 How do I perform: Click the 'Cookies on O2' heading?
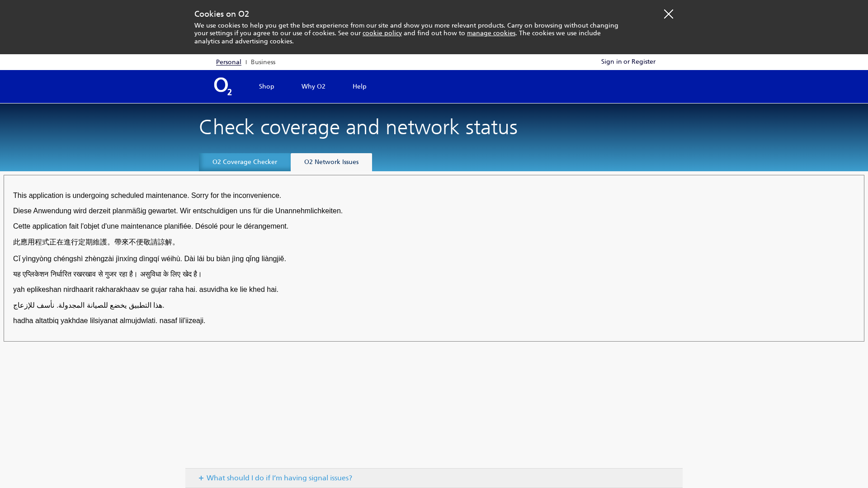[x=222, y=14]
